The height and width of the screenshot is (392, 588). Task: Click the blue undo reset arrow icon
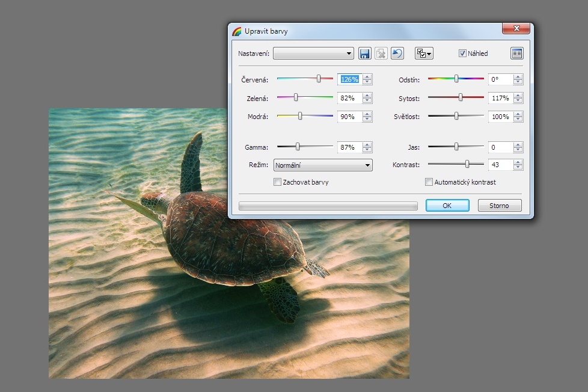[x=397, y=54]
